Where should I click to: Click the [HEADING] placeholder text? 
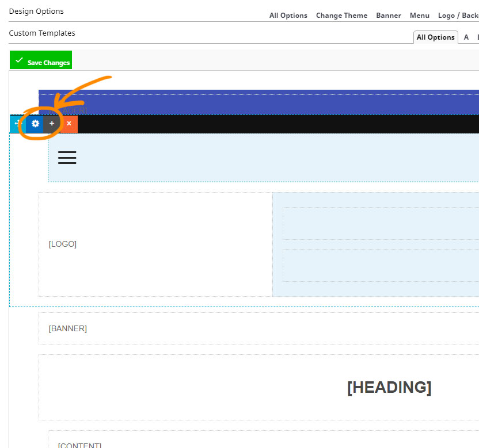click(x=389, y=388)
